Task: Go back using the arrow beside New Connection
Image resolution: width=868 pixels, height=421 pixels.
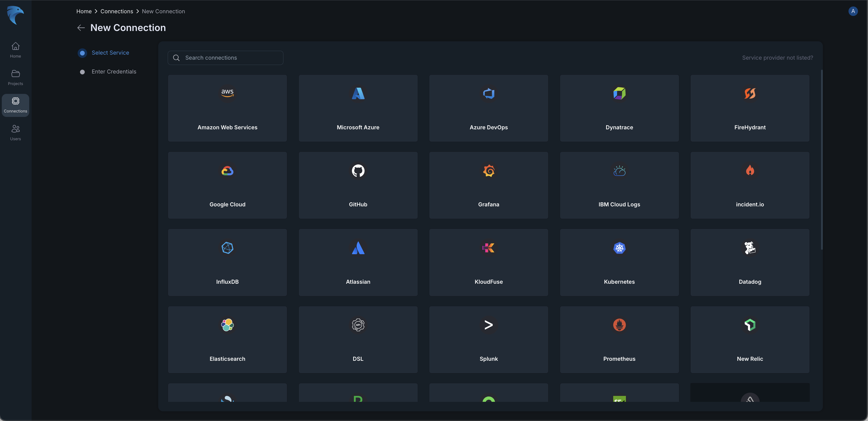Action: click(81, 28)
